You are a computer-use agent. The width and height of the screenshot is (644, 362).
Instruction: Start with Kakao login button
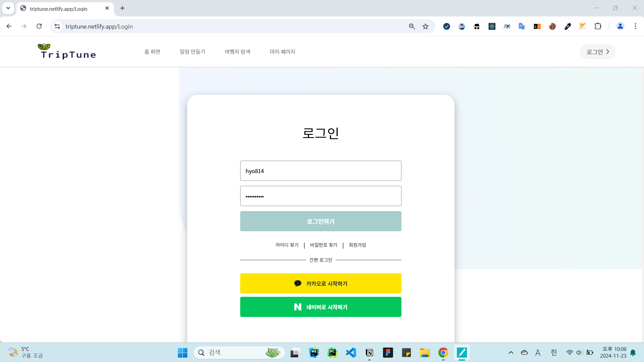click(x=320, y=283)
